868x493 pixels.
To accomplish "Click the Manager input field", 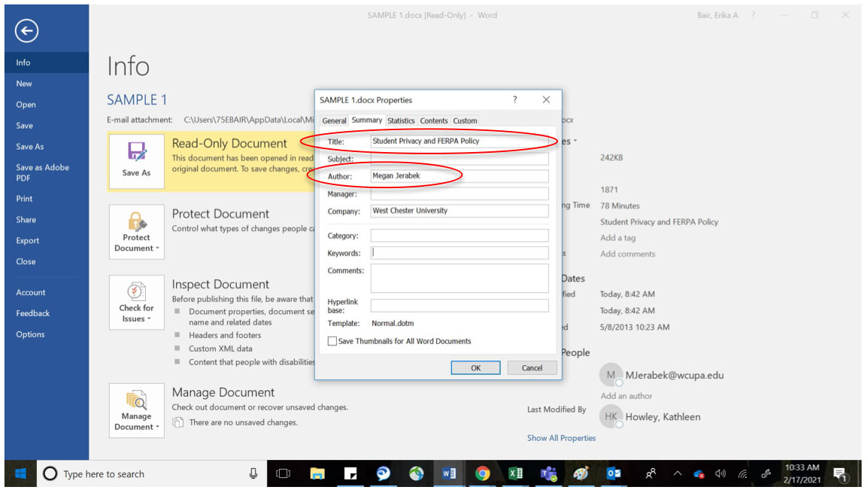I will click(460, 194).
